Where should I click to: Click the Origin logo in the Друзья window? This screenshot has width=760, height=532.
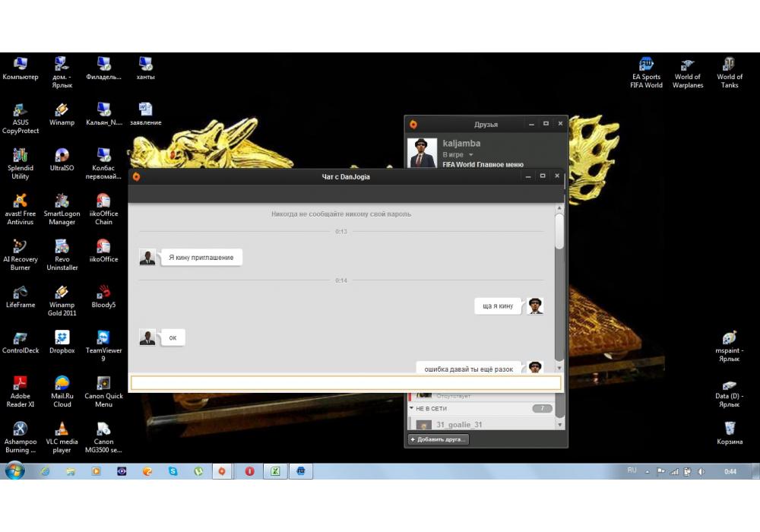click(x=413, y=124)
